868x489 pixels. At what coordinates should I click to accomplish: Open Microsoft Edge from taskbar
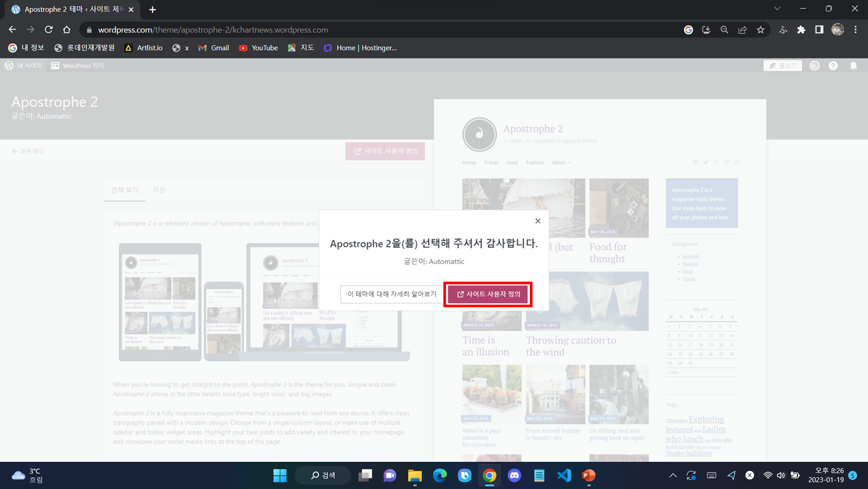coord(440,475)
